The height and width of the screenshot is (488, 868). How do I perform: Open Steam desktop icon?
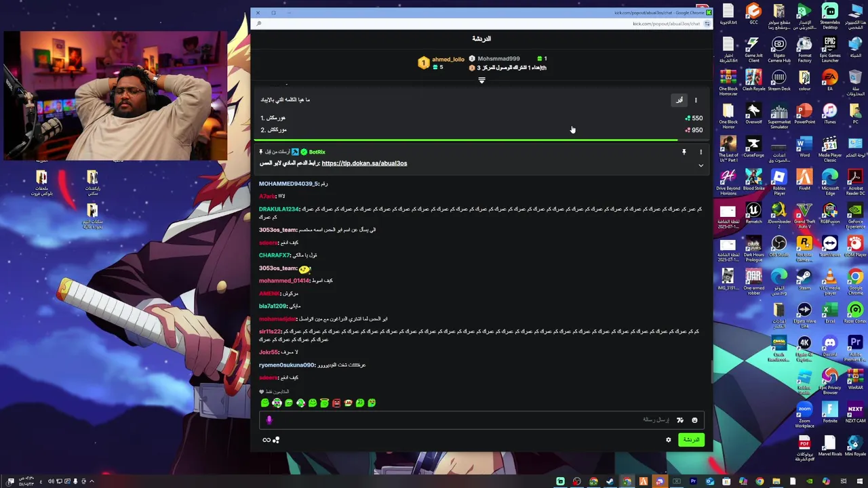804,280
